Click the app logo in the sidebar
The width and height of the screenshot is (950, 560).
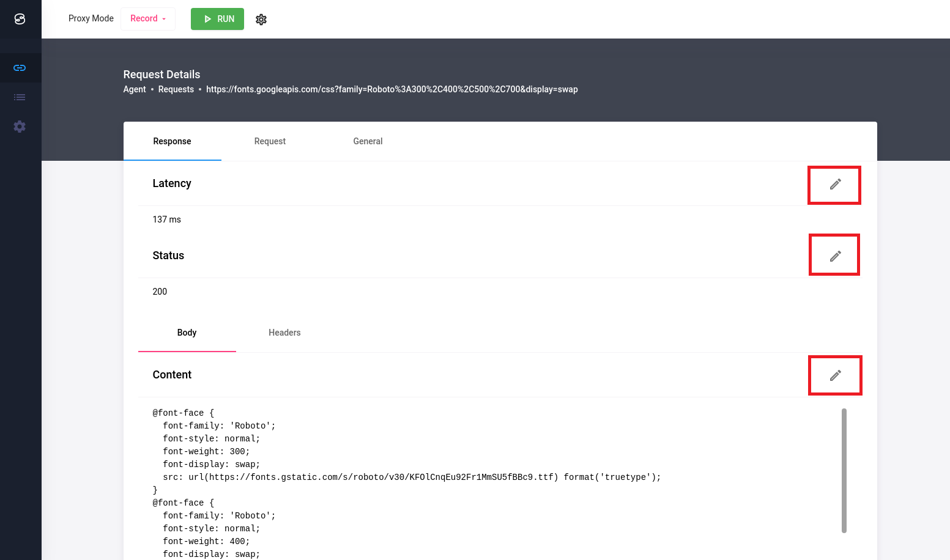[20, 19]
